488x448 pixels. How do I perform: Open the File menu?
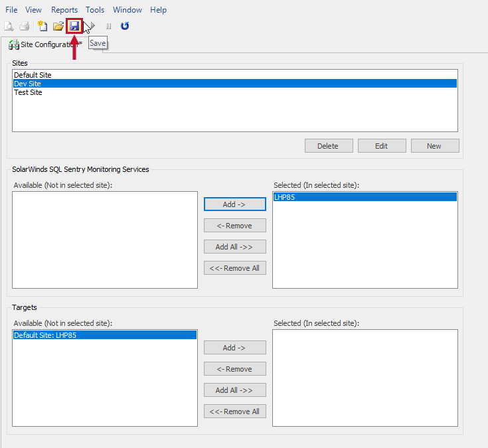coord(11,10)
